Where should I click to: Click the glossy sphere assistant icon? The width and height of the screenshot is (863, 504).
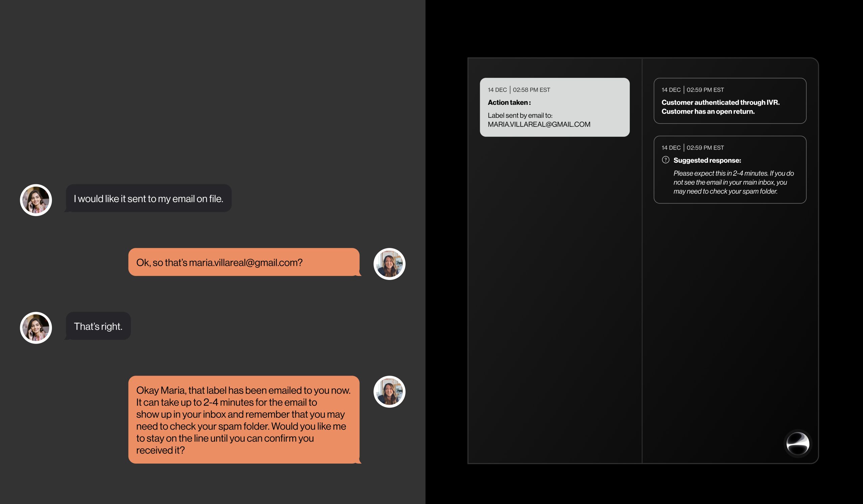click(798, 443)
